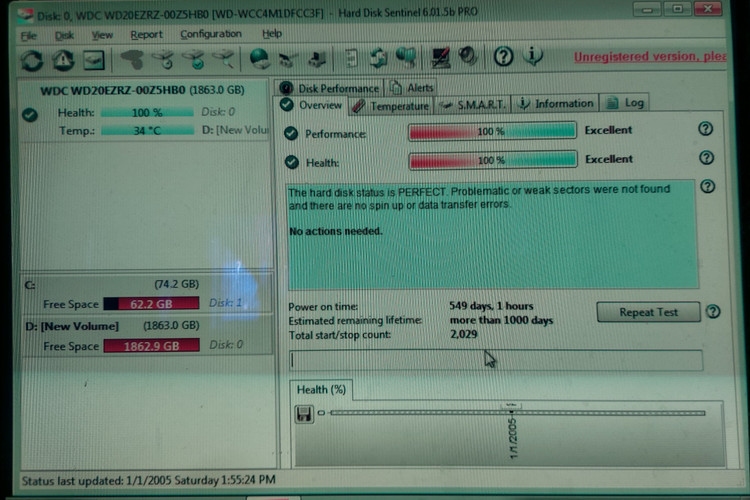Click the warning triangle toolbar icon
The image size is (750, 500).
click(63, 60)
